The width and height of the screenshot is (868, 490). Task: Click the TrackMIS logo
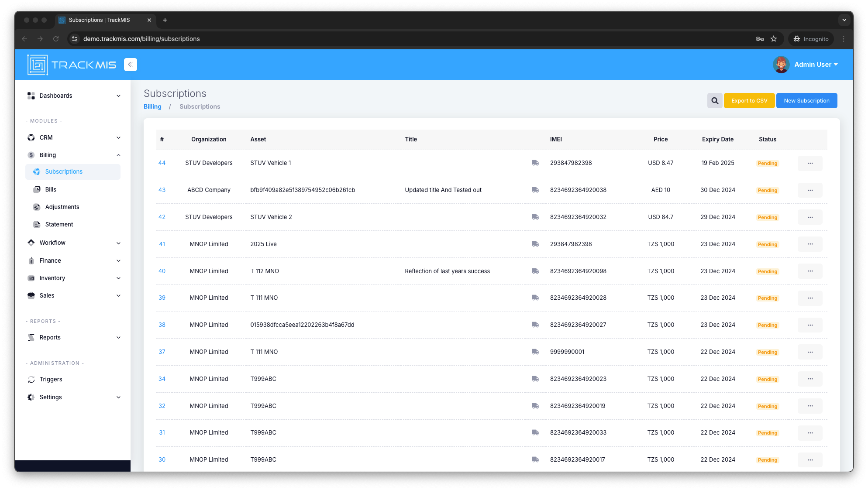click(72, 65)
